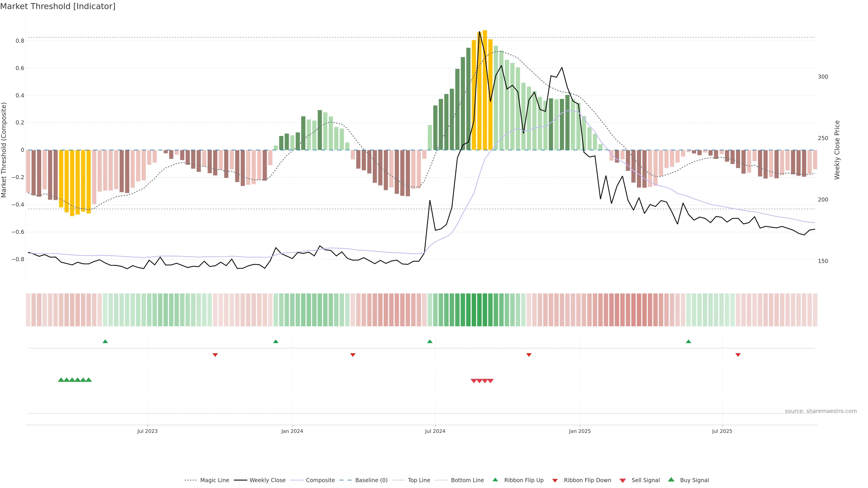The width and height of the screenshot is (868, 488).
Task: Click Sell Signal legend triangle icon
Action: [623, 481]
